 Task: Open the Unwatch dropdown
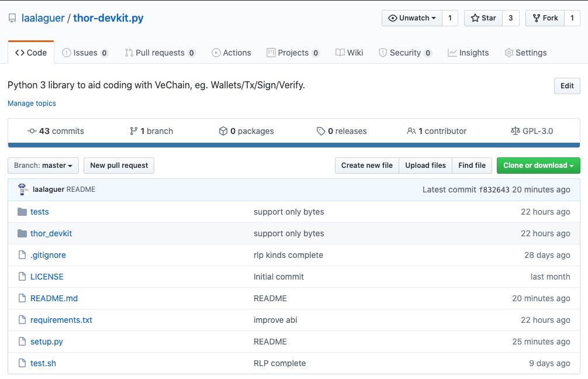(412, 18)
